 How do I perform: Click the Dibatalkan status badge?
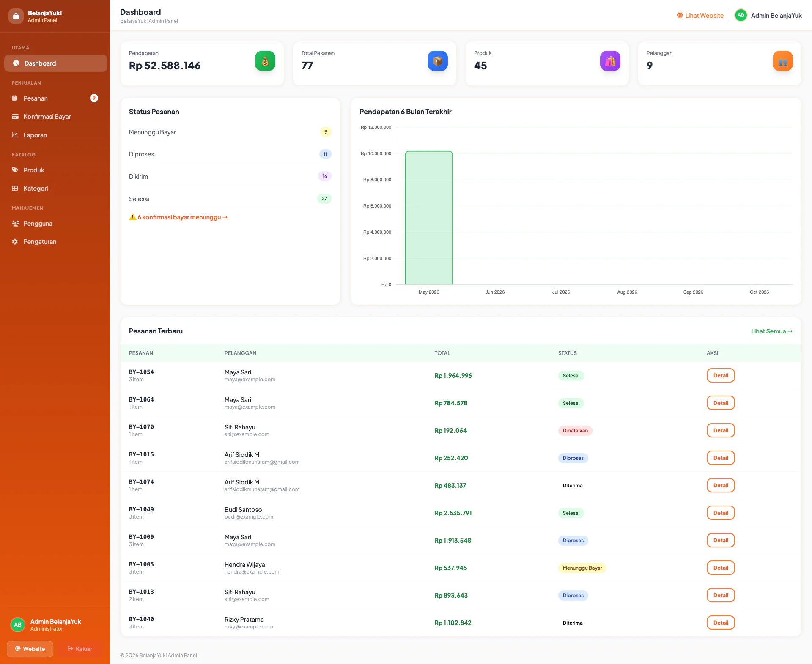click(x=575, y=431)
